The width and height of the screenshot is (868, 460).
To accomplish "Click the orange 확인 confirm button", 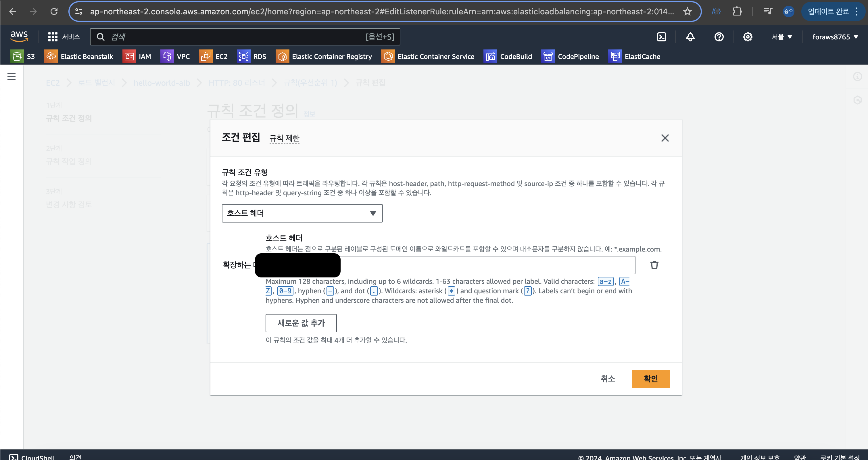I will [650, 379].
